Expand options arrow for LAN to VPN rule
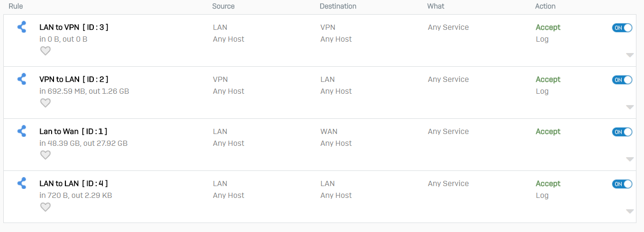 coord(630,55)
